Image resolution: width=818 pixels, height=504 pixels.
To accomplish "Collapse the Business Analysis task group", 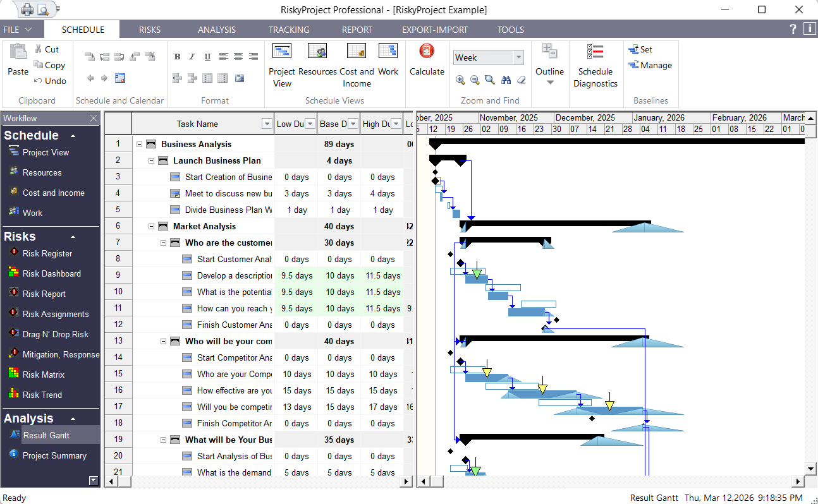I will click(138, 143).
